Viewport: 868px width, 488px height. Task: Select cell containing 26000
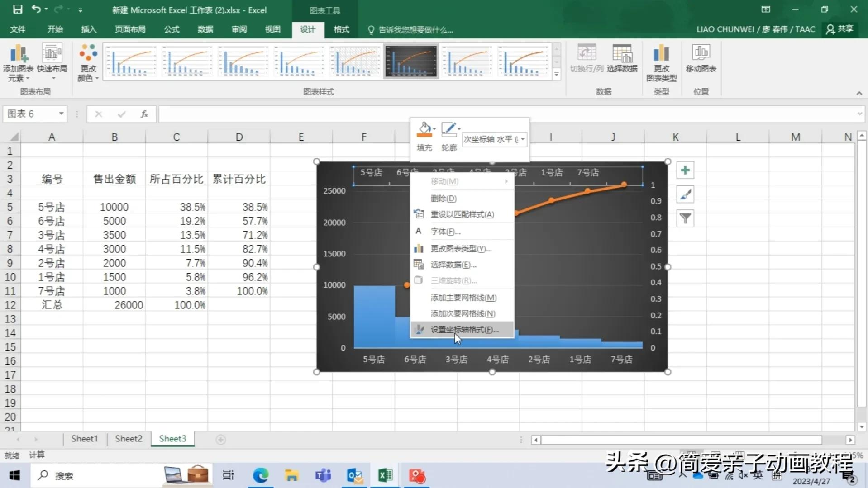(114, 305)
